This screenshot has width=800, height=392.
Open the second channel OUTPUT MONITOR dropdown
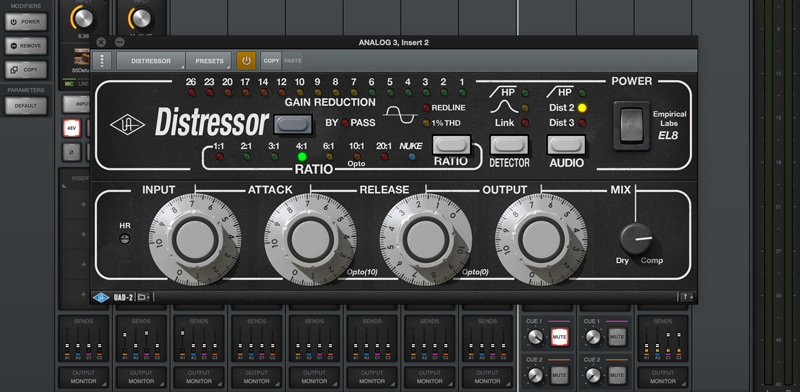pyautogui.click(x=141, y=378)
